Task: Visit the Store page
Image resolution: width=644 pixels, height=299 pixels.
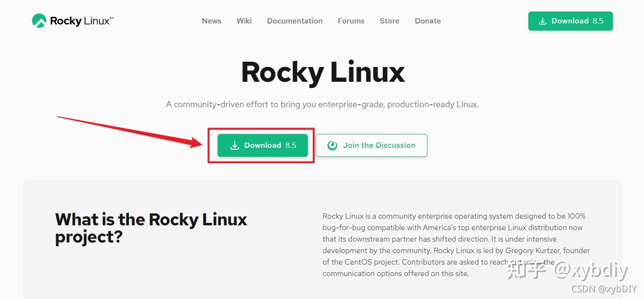Action: (x=389, y=21)
